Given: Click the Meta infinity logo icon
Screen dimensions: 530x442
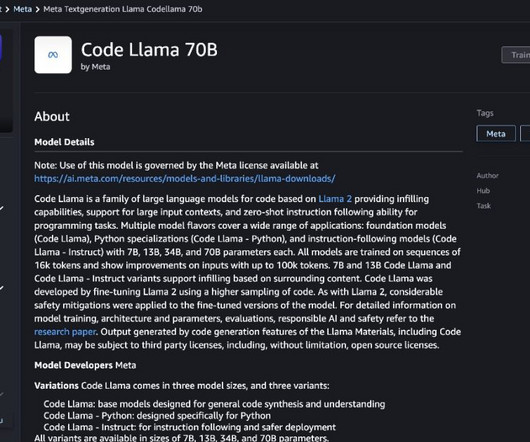Looking at the screenshot, I should click(53, 55).
